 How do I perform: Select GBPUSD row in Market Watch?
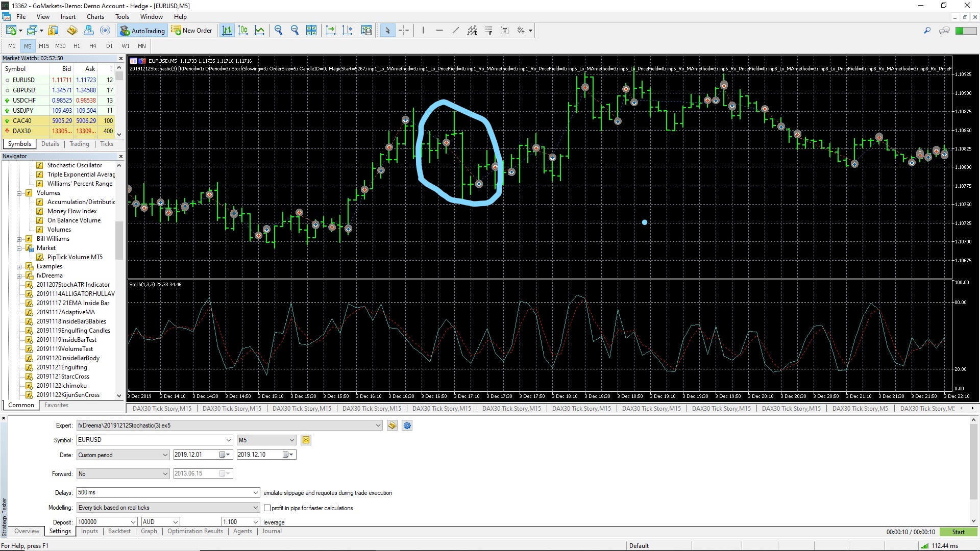pyautogui.click(x=59, y=90)
